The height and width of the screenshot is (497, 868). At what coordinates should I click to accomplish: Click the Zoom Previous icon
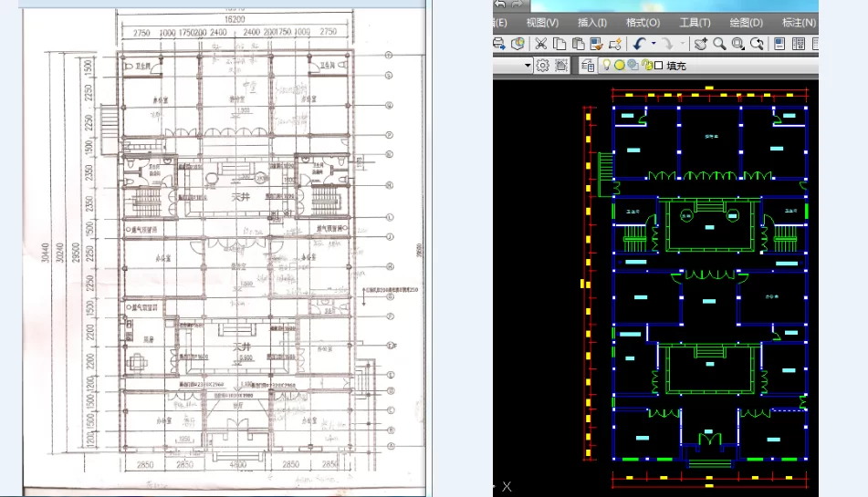757,44
